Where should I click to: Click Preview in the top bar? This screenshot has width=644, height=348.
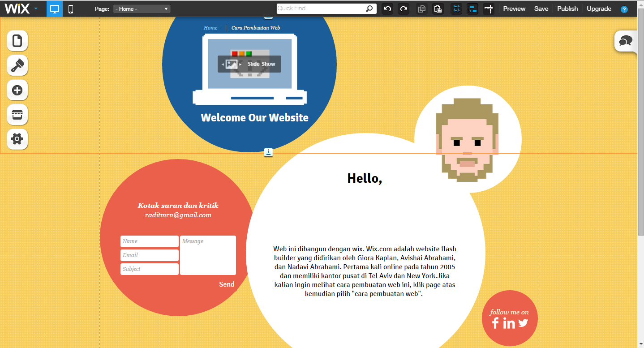[514, 9]
